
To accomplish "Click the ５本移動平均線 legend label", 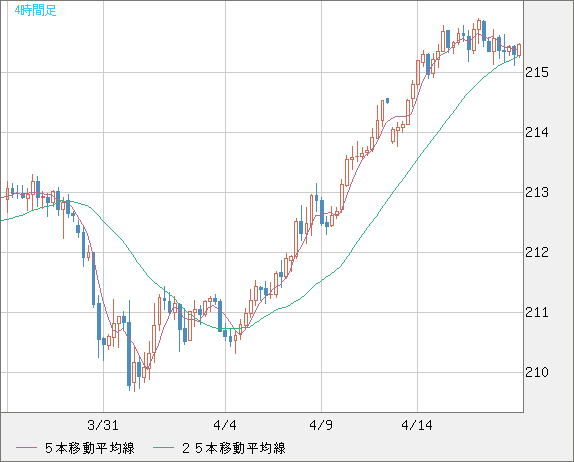I will click(x=90, y=448).
